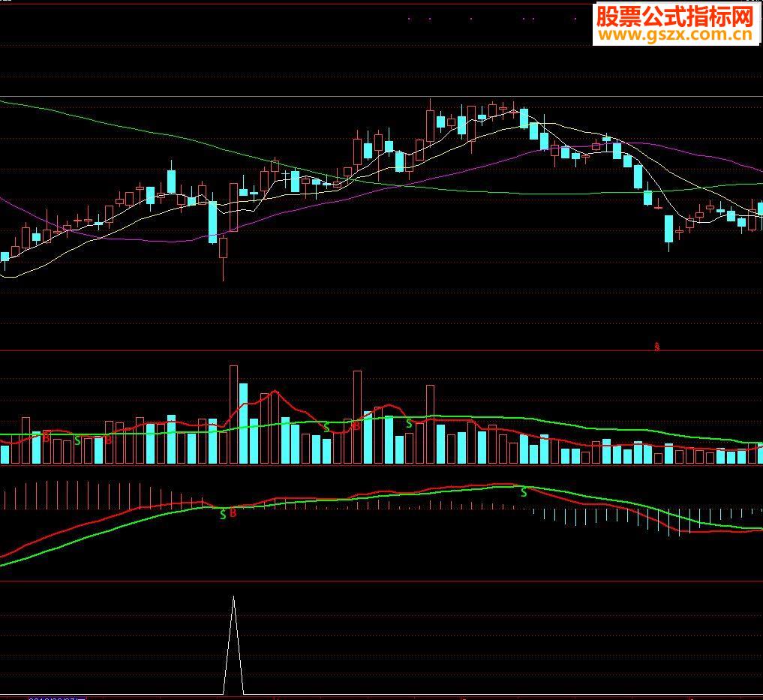The image size is (763, 700).
Task: Click the small red S marker above volume panel
Action: [x=657, y=347]
